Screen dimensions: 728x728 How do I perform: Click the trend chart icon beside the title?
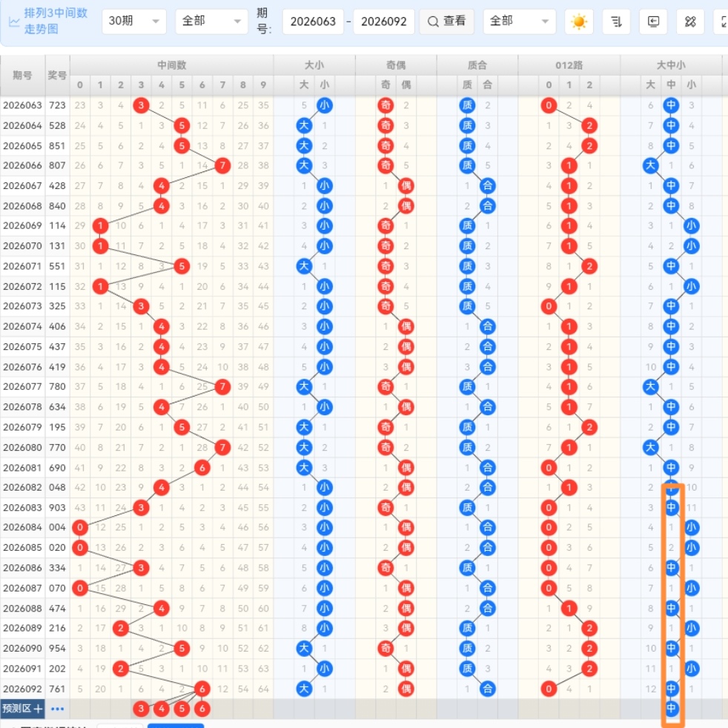[x=13, y=21]
